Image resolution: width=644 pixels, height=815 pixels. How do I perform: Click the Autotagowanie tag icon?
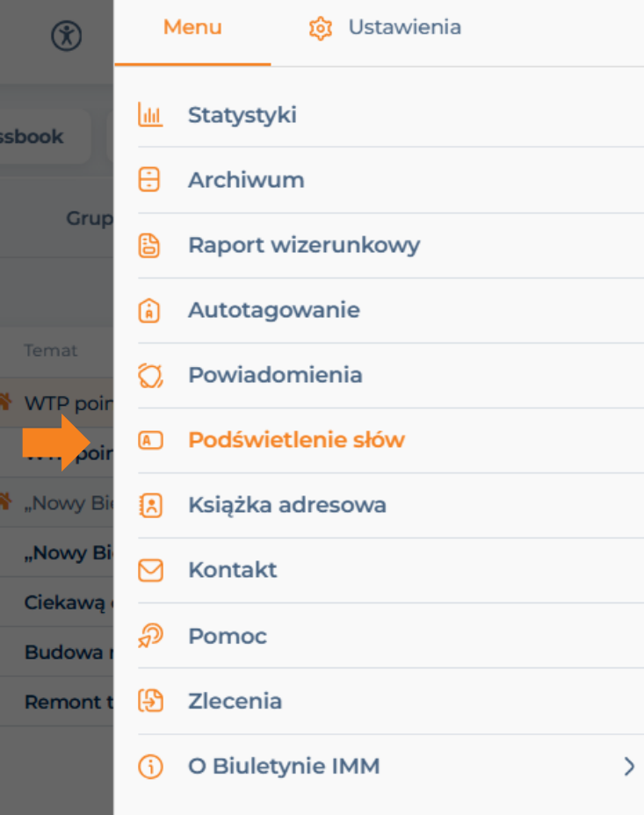[149, 310]
